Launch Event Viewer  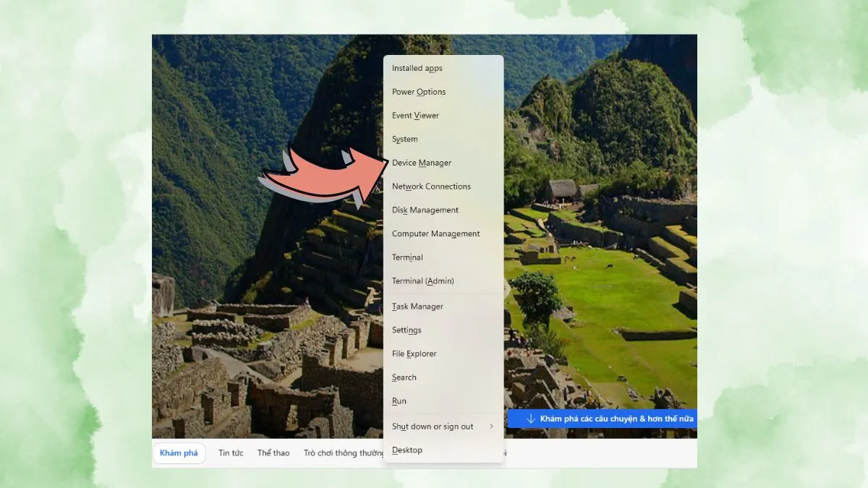(x=415, y=115)
